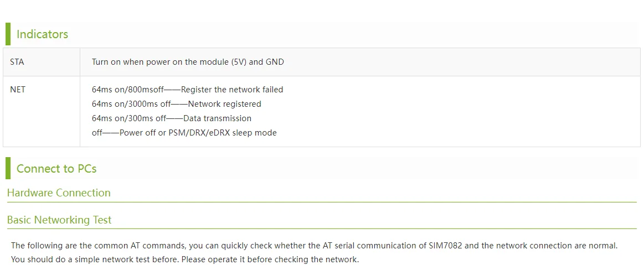
Task: Click the STA power-on description text
Action: pyautogui.click(x=188, y=62)
